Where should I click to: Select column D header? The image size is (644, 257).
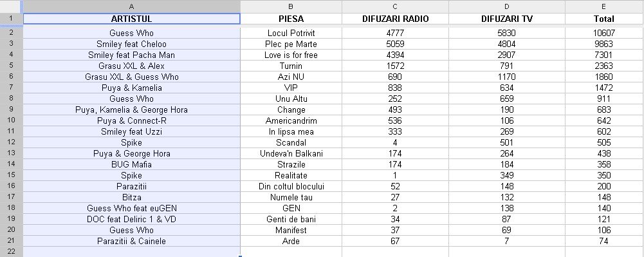pos(507,6)
